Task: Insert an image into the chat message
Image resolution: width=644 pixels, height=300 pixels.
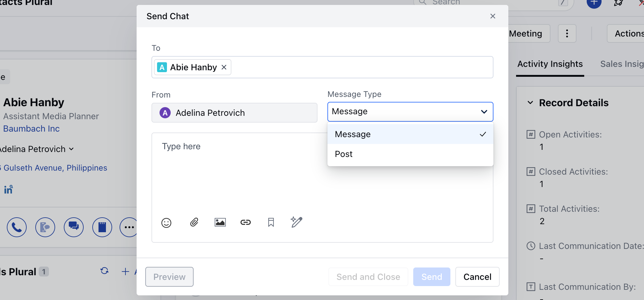Action: click(x=220, y=222)
